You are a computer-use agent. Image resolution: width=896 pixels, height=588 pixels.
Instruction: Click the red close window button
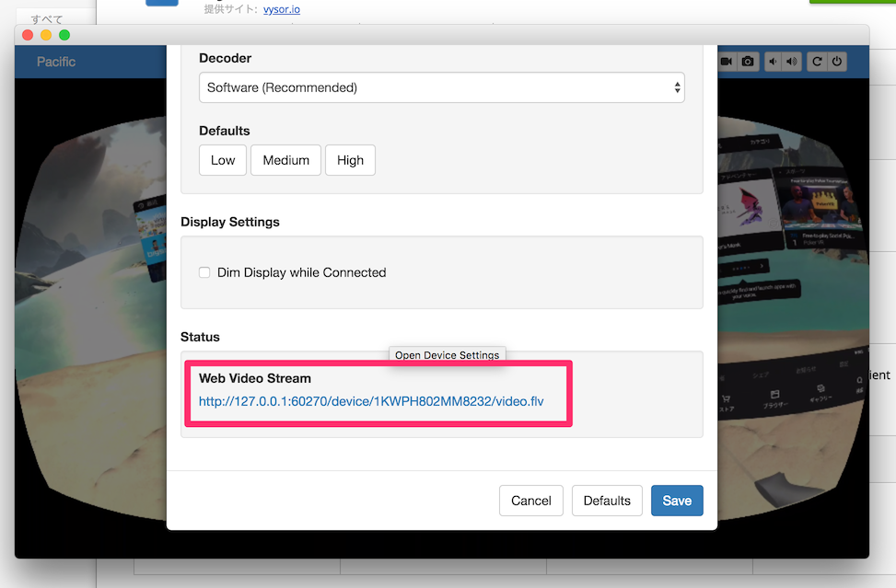click(x=28, y=35)
